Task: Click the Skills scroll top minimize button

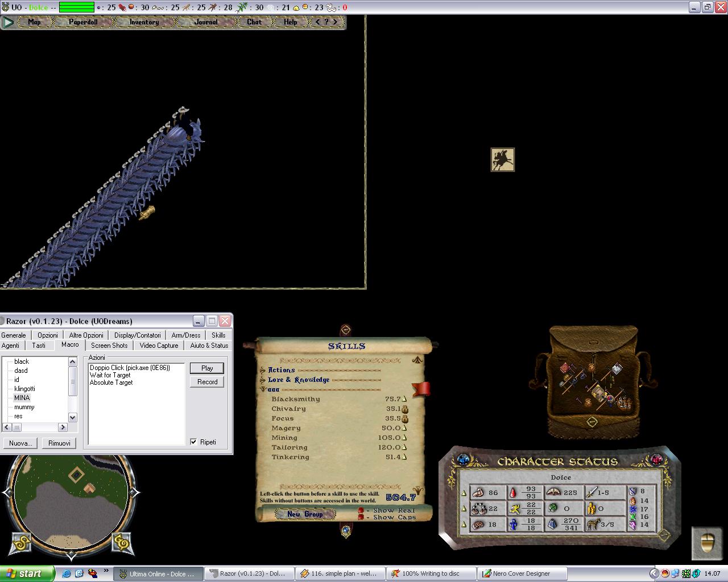Action: (345, 330)
